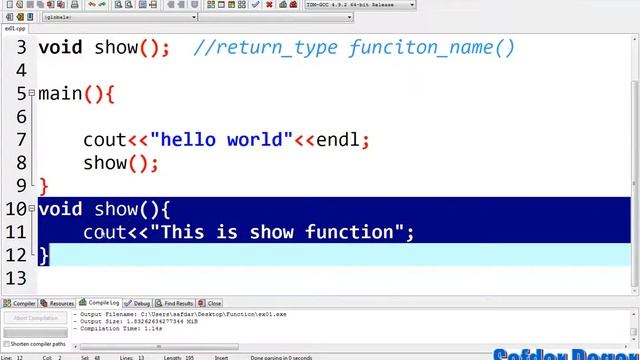
Task: Collapse the main() code fold marker
Action: pyautogui.click(x=32, y=93)
